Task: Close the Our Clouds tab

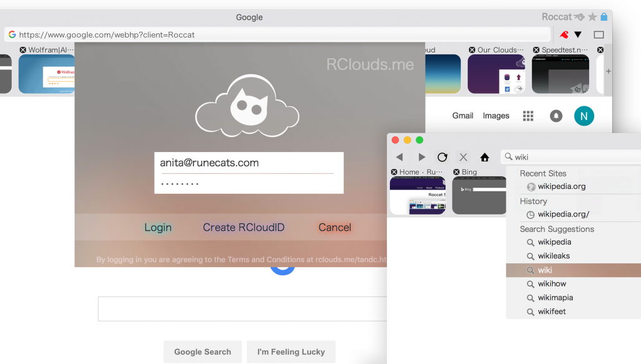Action: 472,50
